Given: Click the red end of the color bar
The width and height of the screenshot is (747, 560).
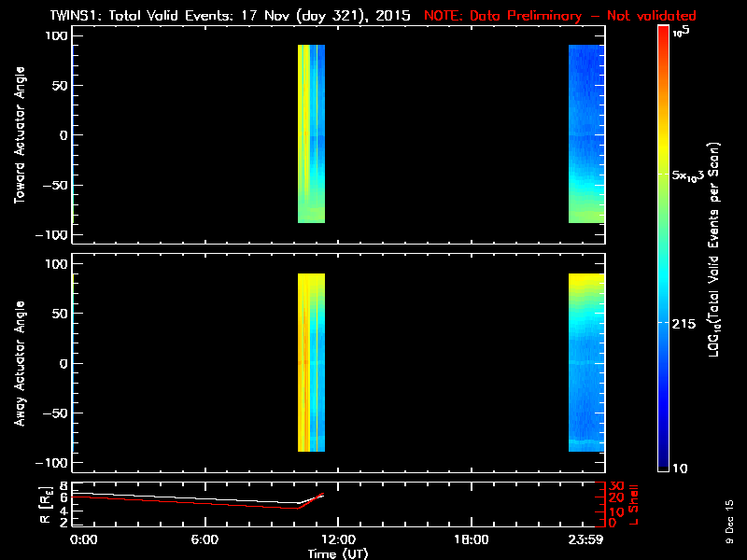Looking at the screenshot, I should pyautogui.click(x=664, y=37).
